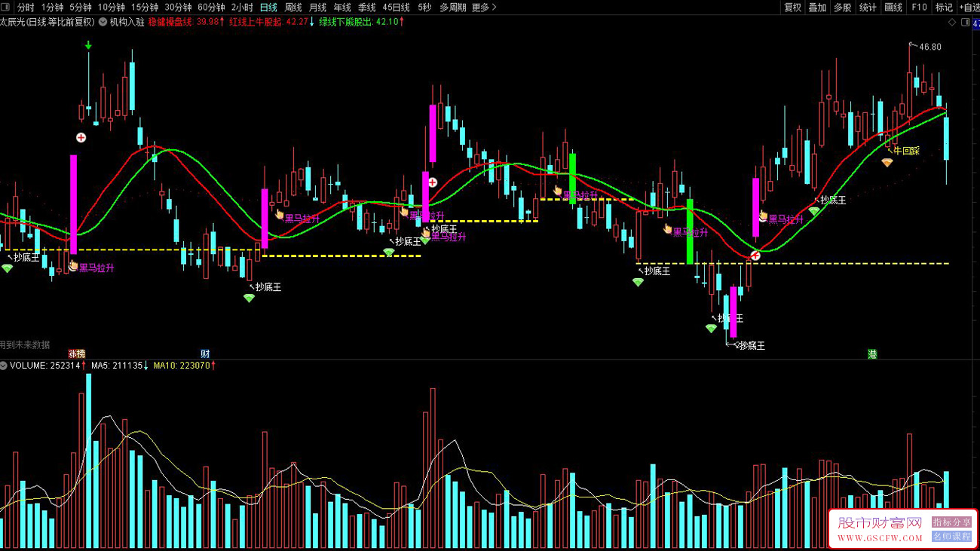Switch to 60分钟 period
Viewport: 980px width, 551px height.
click(211, 8)
